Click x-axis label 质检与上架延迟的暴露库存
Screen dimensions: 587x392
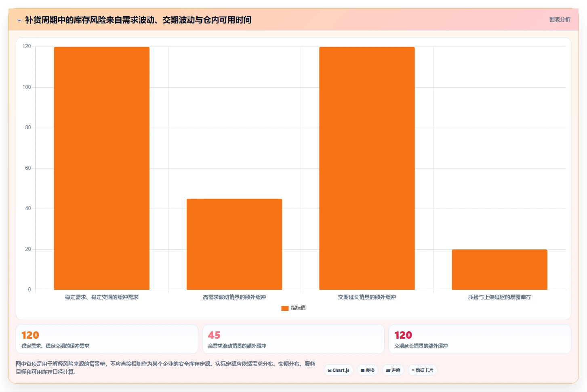tap(500, 297)
